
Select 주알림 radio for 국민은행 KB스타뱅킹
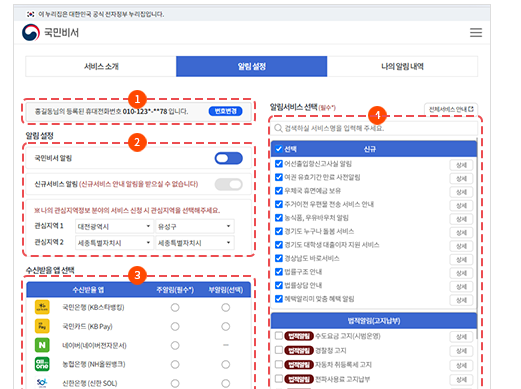(x=175, y=307)
